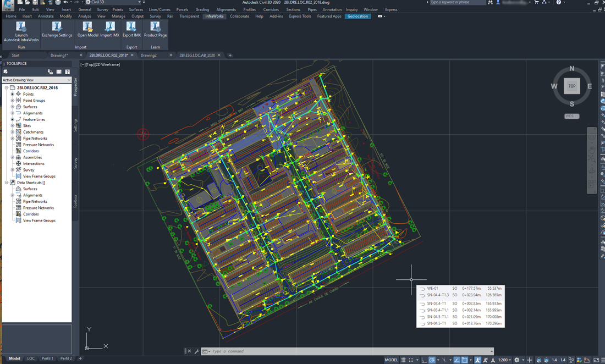Open the Corridors menu in menu bar

(x=271, y=10)
